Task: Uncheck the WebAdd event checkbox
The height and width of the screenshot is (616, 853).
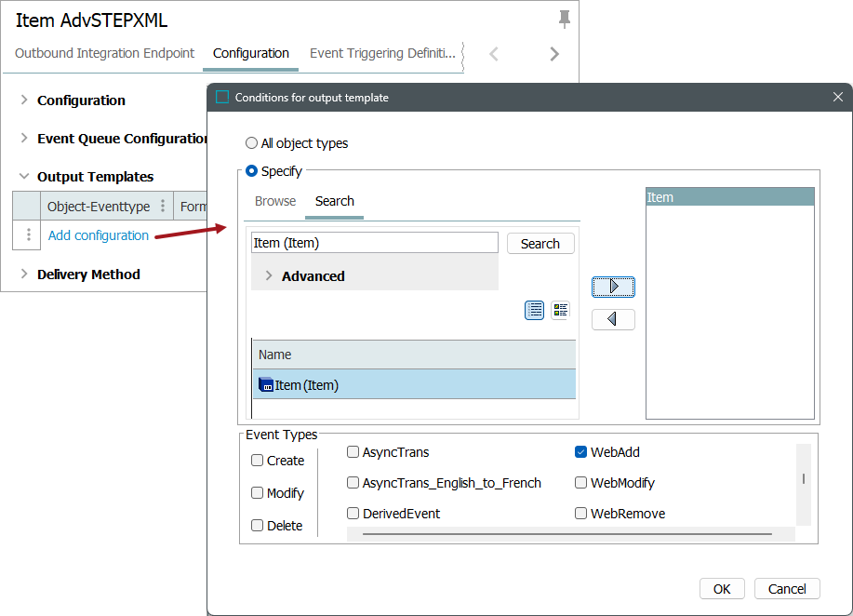Action: click(x=581, y=452)
